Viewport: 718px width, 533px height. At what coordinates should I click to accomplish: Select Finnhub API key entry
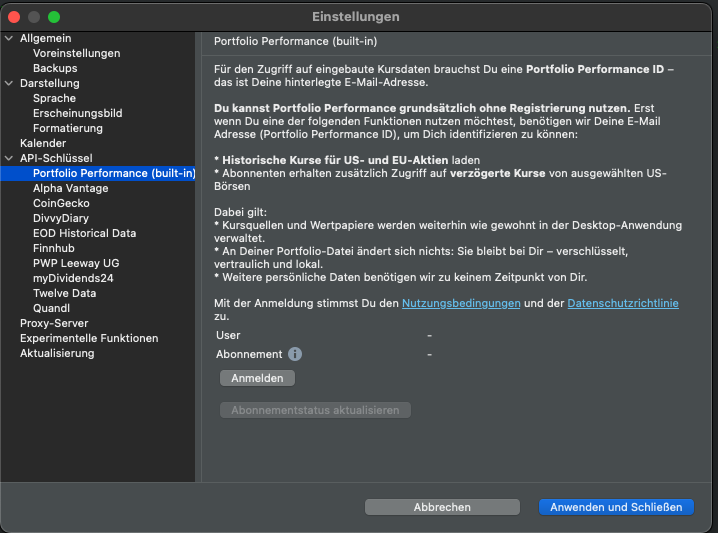(x=56, y=248)
